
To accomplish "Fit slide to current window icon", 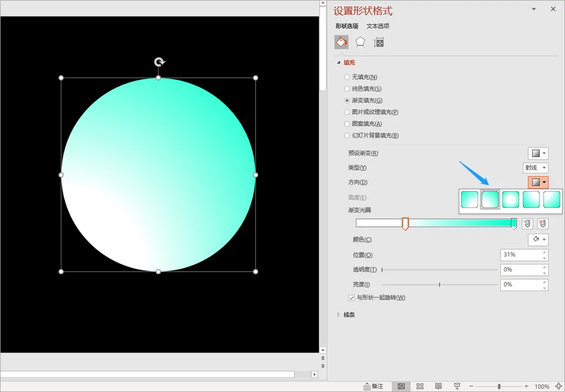I will pos(558,386).
